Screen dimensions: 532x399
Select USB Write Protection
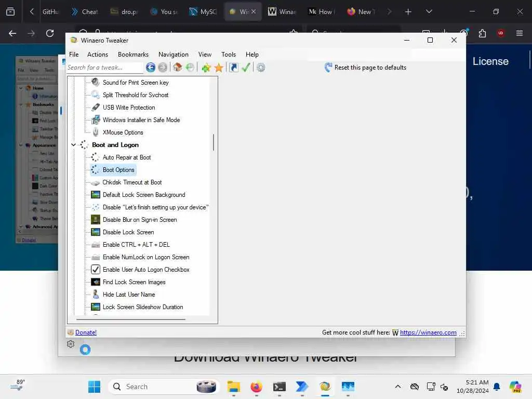click(x=129, y=108)
